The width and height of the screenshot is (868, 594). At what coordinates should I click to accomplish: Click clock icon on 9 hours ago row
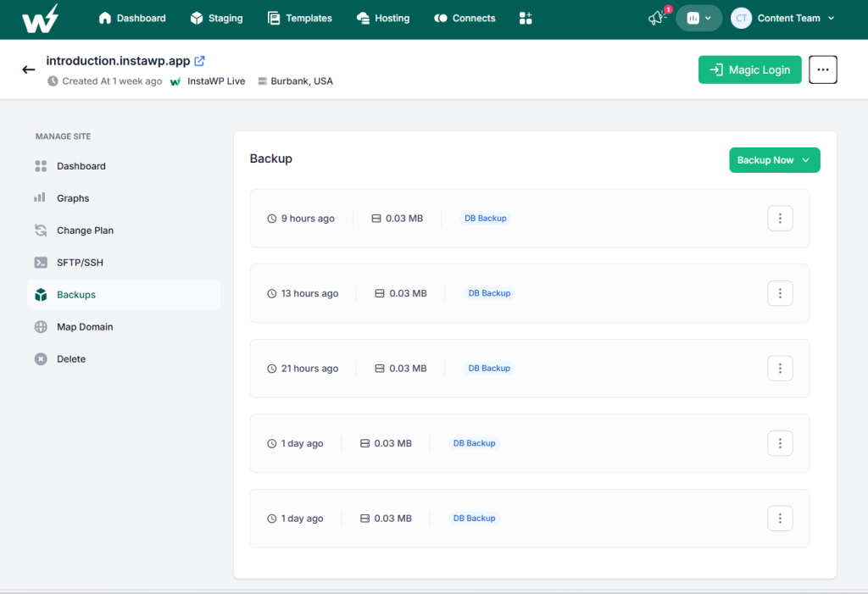(272, 218)
